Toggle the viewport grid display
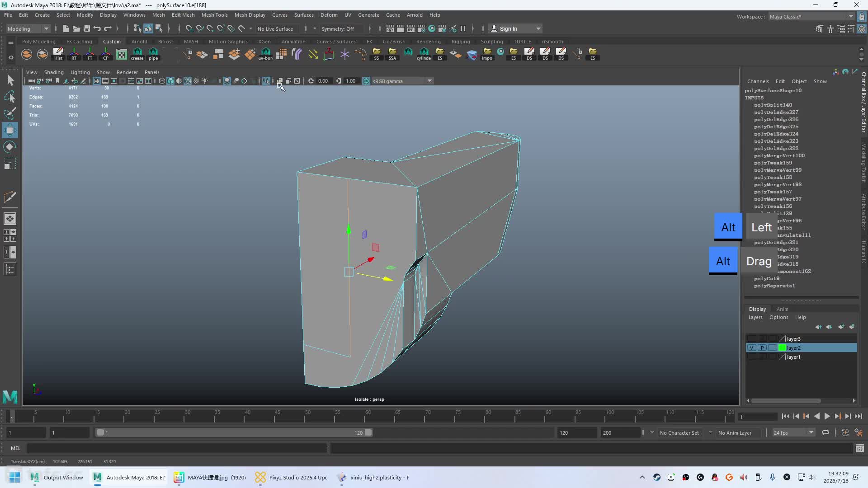The height and width of the screenshot is (488, 868). click(x=97, y=81)
